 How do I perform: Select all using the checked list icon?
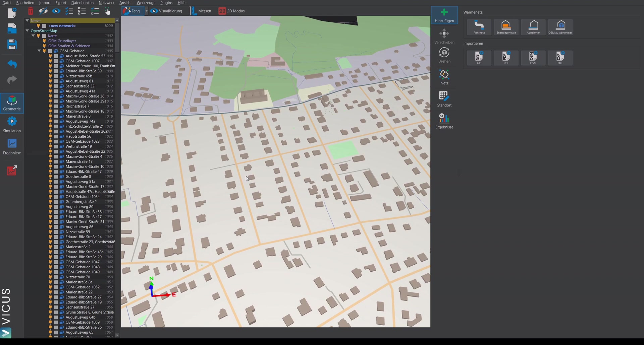click(x=69, y=11)
